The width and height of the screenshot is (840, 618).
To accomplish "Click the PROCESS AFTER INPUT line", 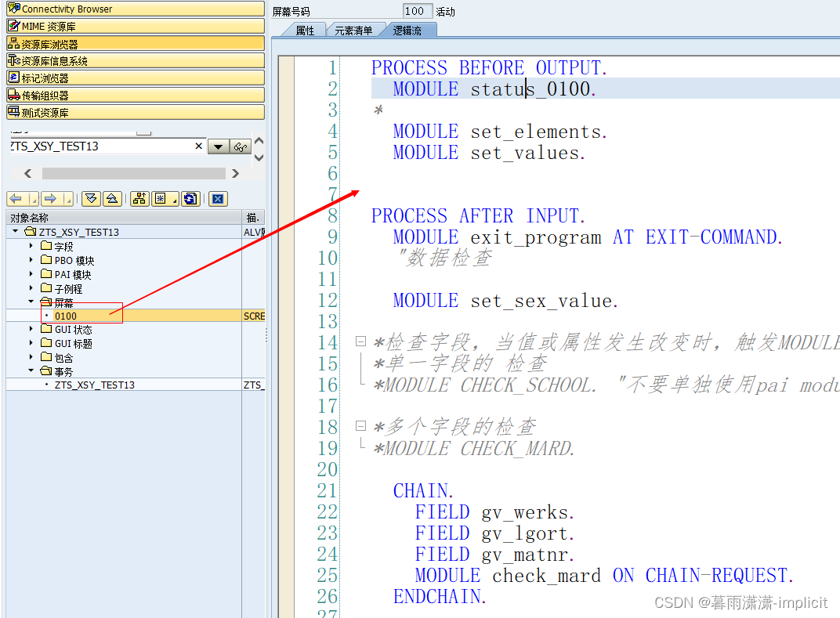I will click(479, 216).
